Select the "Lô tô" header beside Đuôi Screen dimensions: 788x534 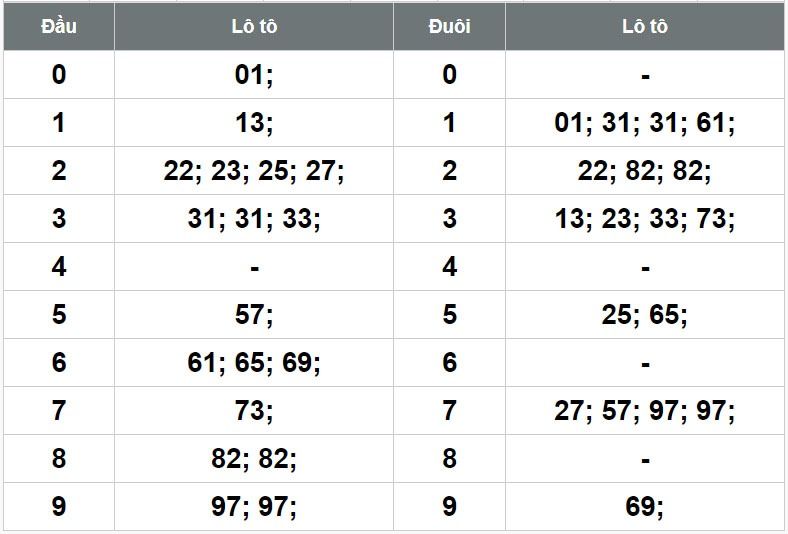(x=645, y=27)
